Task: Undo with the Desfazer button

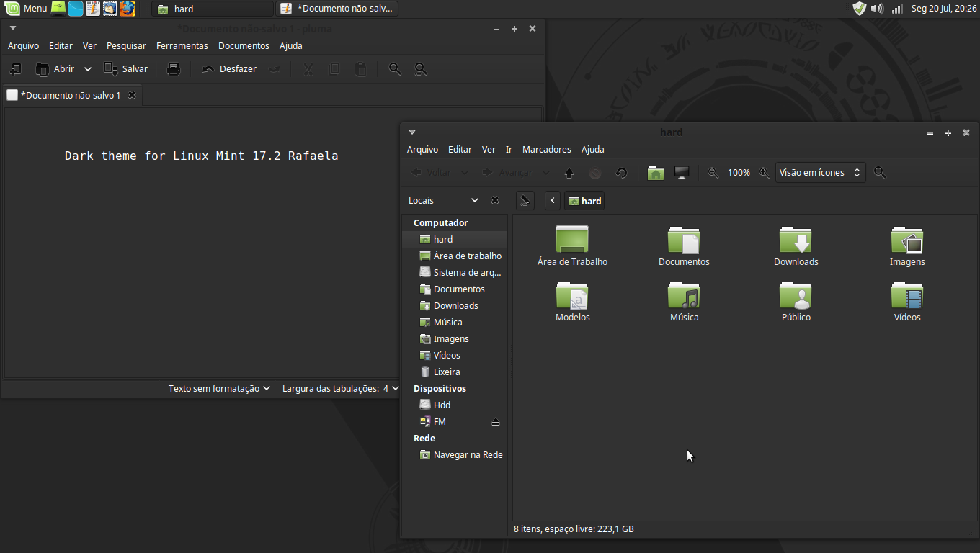Action: pos(229,69)
